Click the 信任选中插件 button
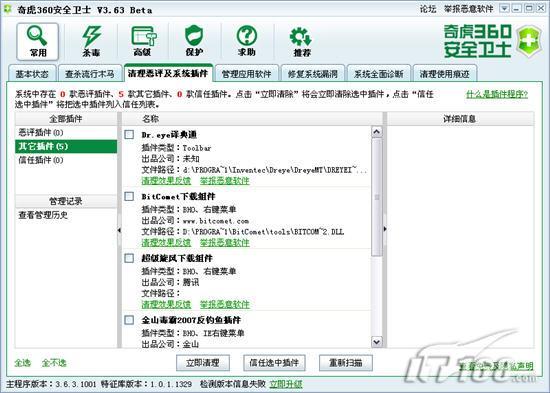 click(274, 363)
